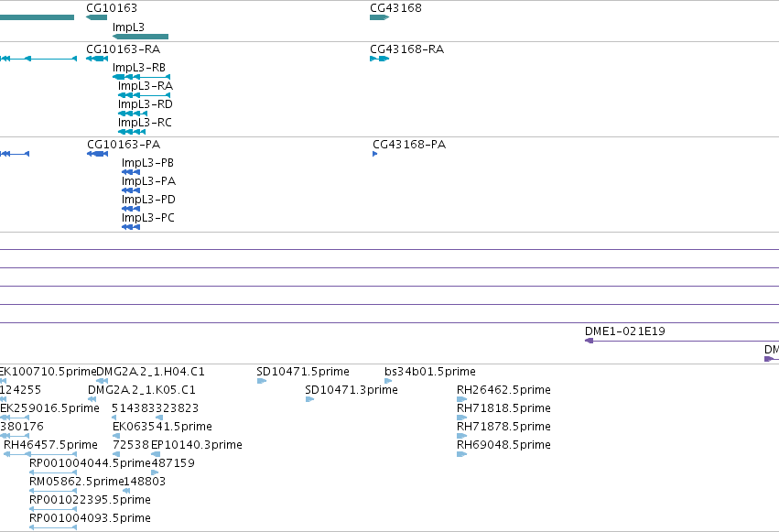
Task: Select EST RP001004093.5prime
Action: (x=90, y=518)
